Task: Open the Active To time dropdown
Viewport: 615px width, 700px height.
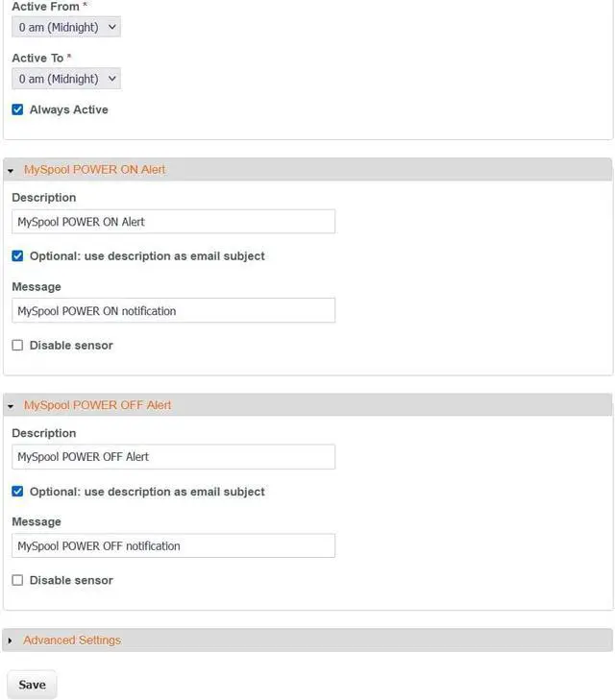Action: pyautogui.click(x=66, y=79)
